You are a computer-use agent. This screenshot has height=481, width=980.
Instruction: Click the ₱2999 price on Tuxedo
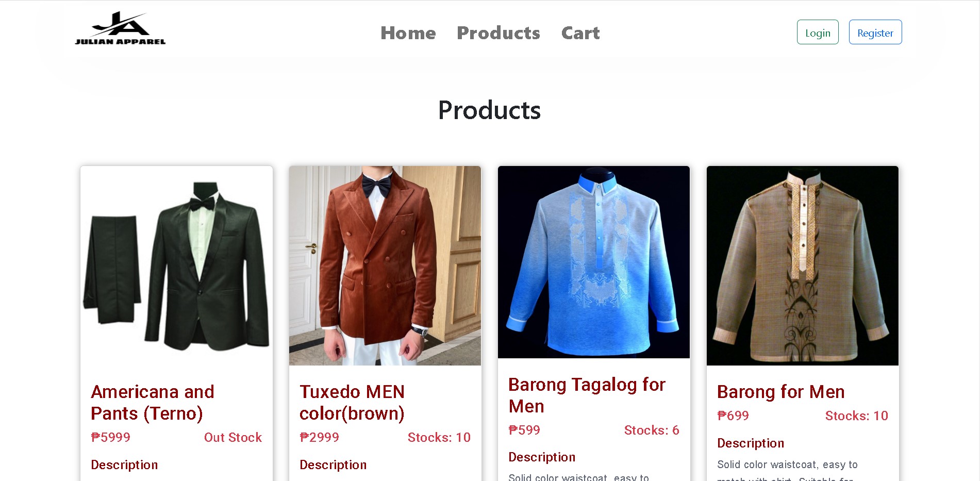[320, 437]
